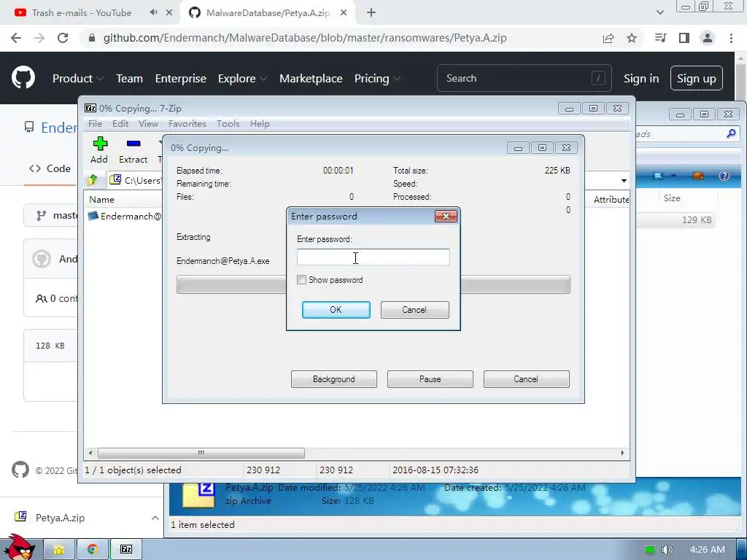The image size is (747, 560).
Task: Open a new Chrome tab
Action: pyautogui.click(x=371, y=13)
